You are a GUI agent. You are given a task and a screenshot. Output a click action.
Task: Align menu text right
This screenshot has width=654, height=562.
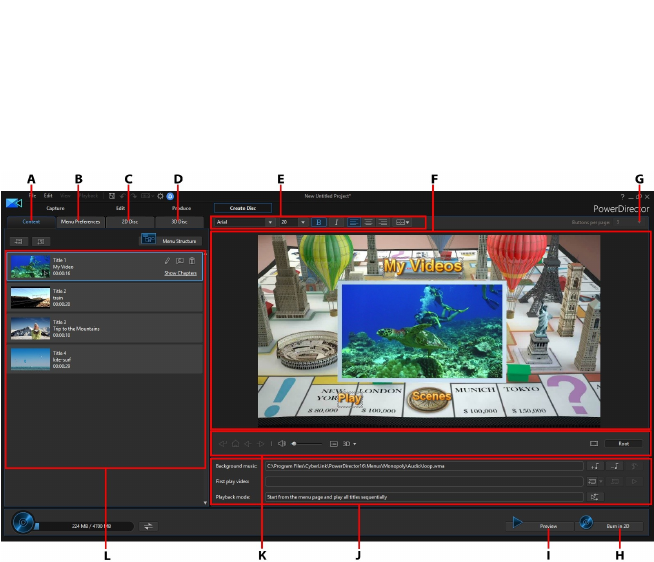pyautogui.click(x=383, y=222)
